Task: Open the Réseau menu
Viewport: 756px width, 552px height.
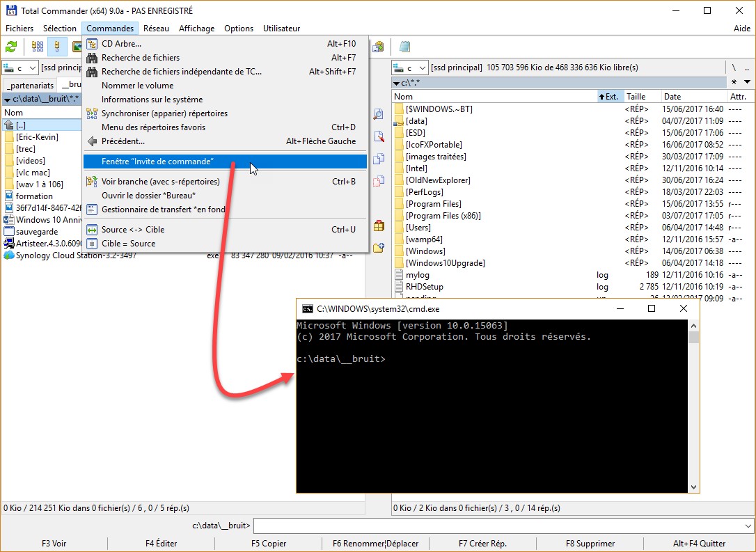Action: [156, 29]
